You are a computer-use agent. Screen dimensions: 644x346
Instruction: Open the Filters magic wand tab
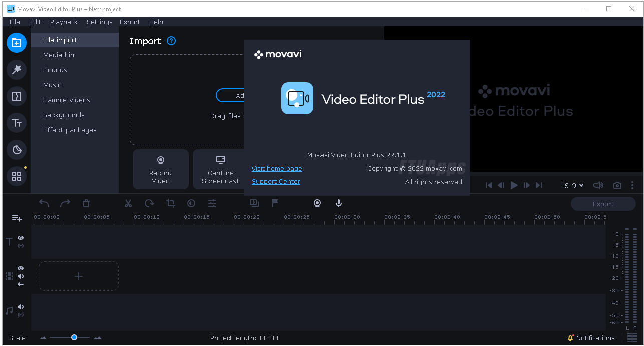(x=17, y=70)
